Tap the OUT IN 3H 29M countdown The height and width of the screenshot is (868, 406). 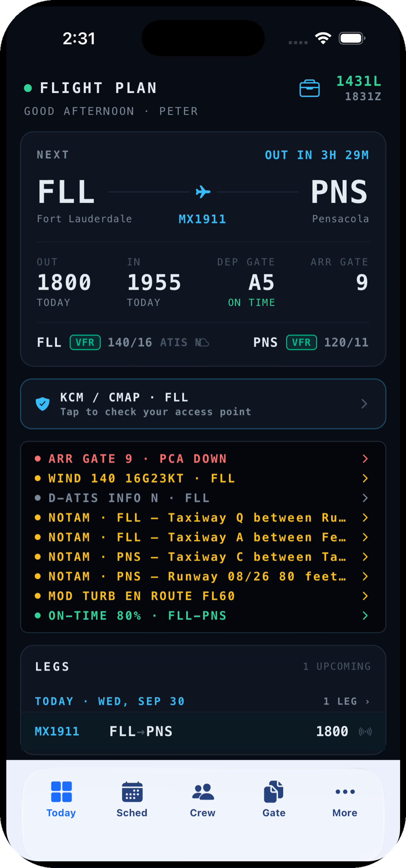317,155
